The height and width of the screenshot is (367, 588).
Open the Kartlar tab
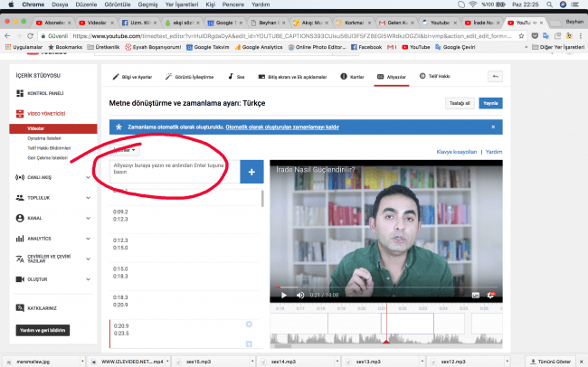point(354,79)
